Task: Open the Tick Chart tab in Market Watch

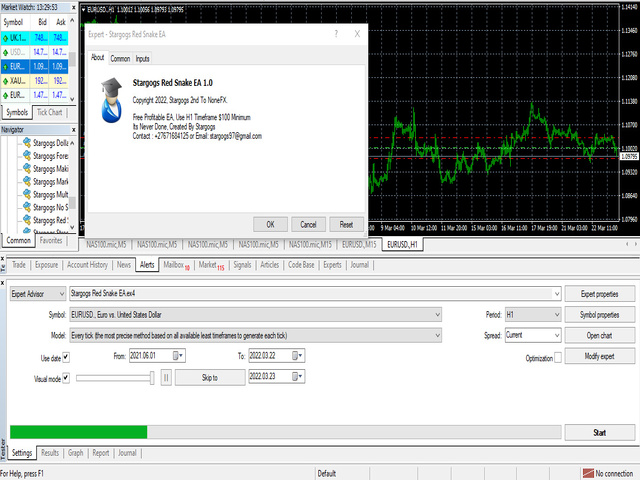Action: (49, 112)
